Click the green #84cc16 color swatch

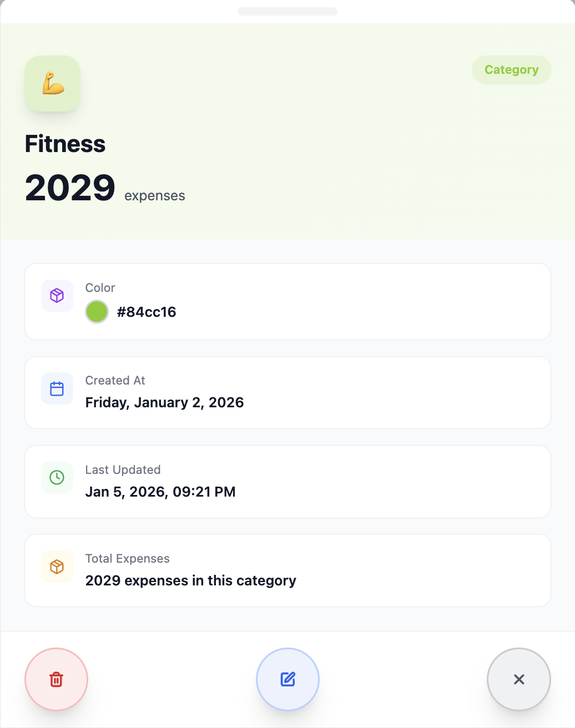[x=97, y=312]
